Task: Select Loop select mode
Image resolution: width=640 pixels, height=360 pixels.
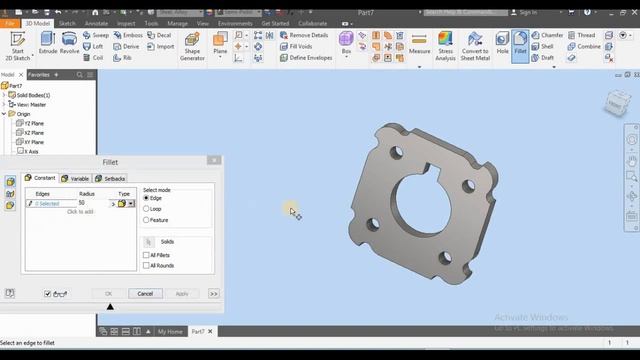Action: [146, 209]
